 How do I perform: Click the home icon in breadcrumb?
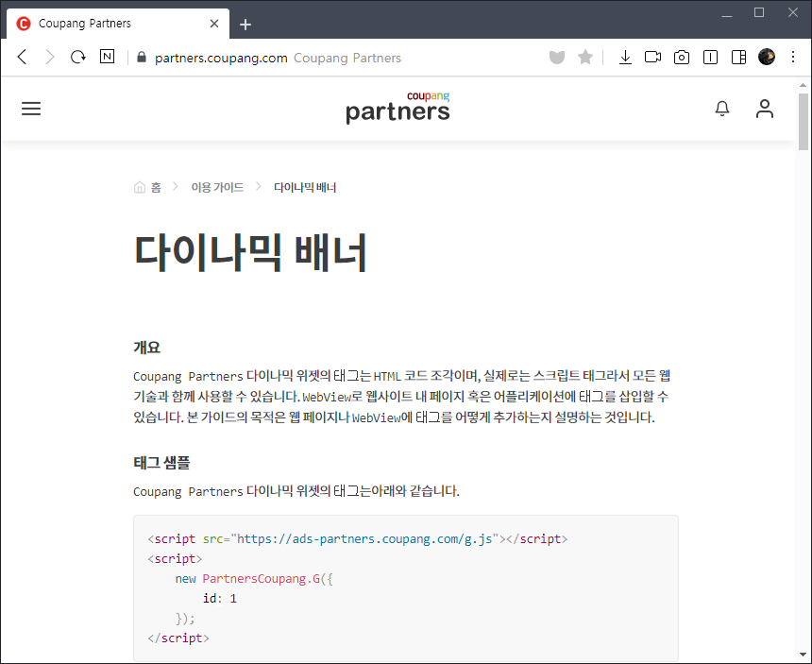click(140, 187)
